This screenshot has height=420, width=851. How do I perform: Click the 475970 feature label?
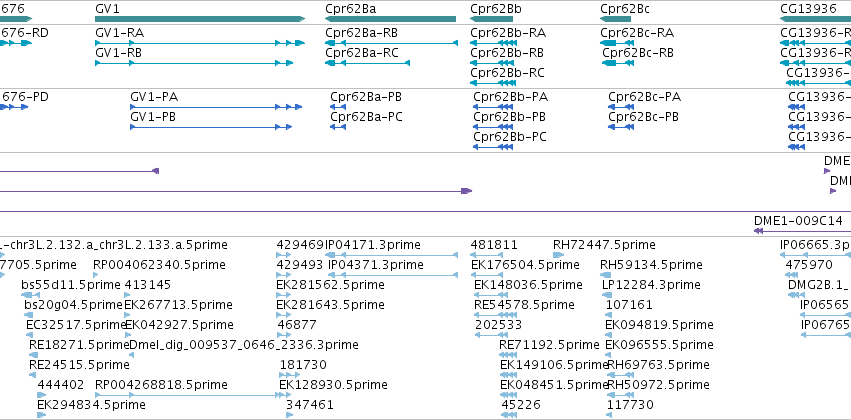809,265
